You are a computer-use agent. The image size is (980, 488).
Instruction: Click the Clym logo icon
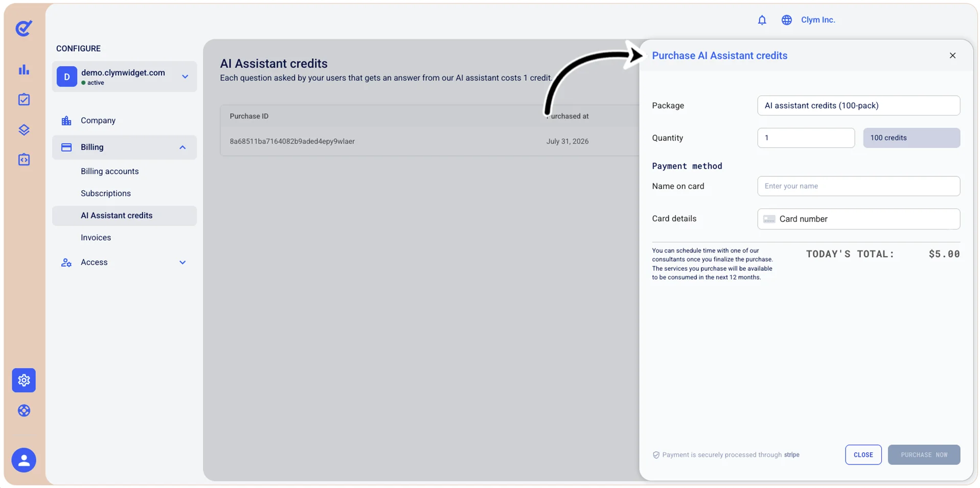(x=24, y=28)
